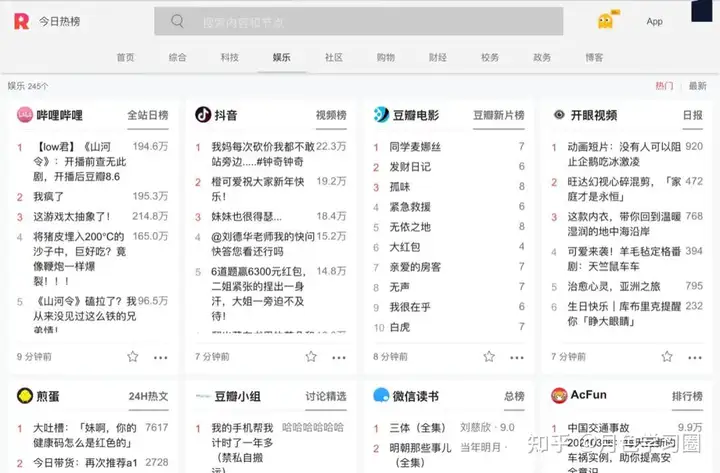
Task: Switch to the 综合 tab
Action: (x=177, y=57)
